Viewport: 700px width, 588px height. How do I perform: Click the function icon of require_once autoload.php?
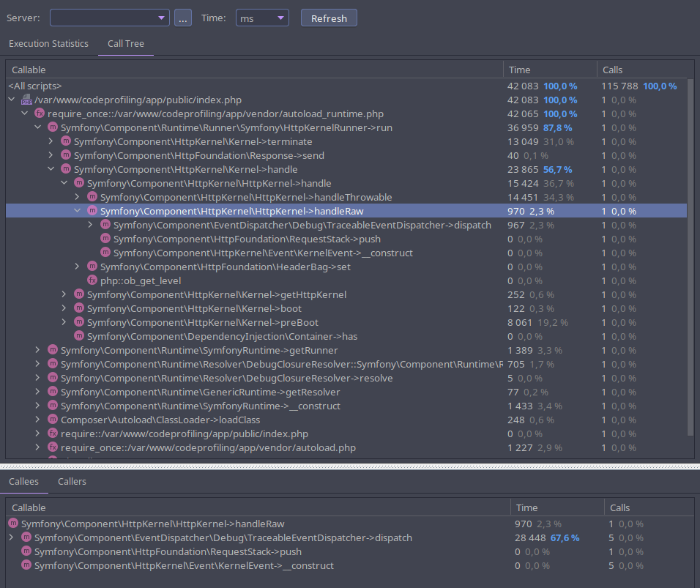pos(53,447)
